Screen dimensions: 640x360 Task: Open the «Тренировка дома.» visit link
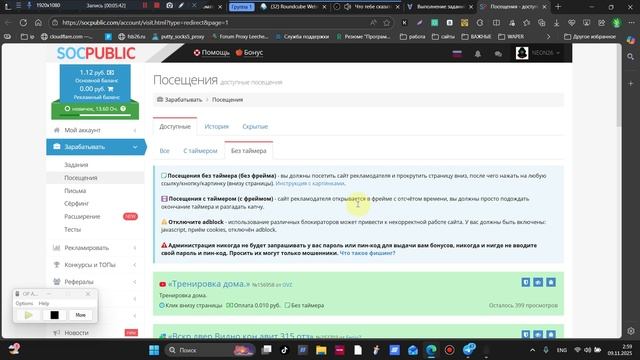click(209, 284)
